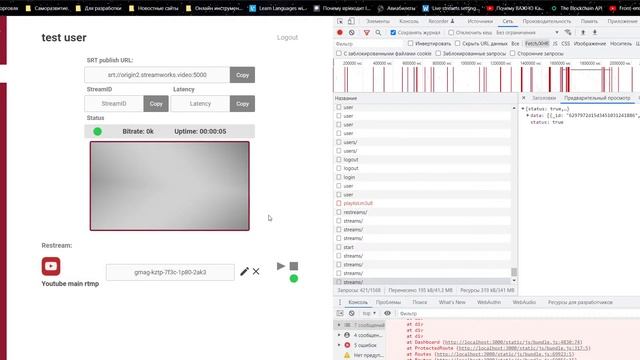Open the Авиабилеты bookmark
This screenshot has width=640, height=360.
(x=396, y=8)
